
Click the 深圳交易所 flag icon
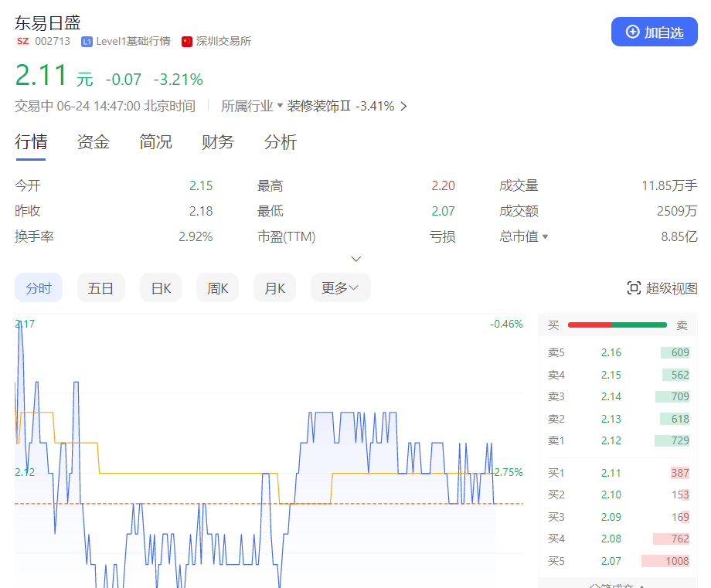click(x=187, y=41)
